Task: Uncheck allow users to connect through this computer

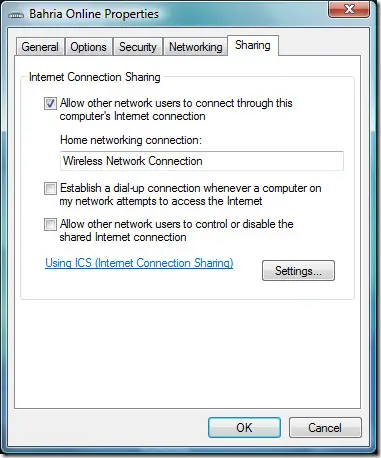Action: [50, 104]
